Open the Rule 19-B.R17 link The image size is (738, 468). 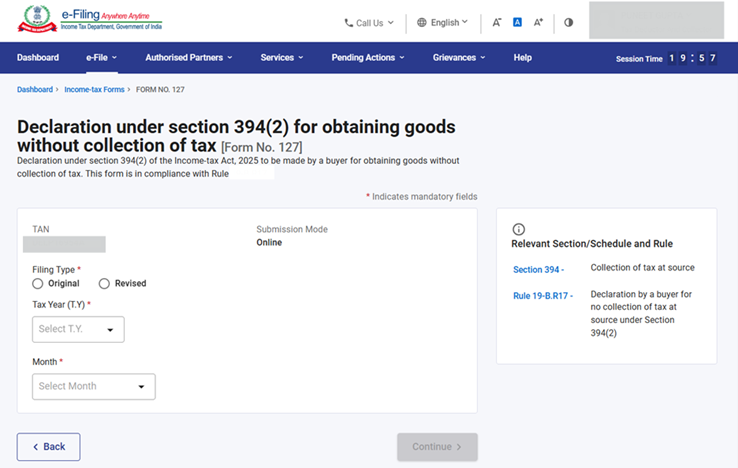[543, 296]
